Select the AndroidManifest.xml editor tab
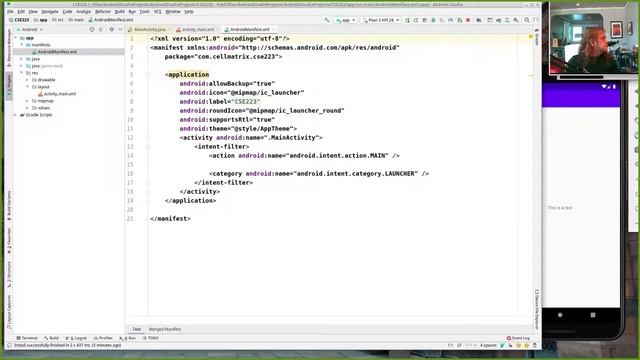The width and height of the screenshot is (640, 360). (249, 29)
